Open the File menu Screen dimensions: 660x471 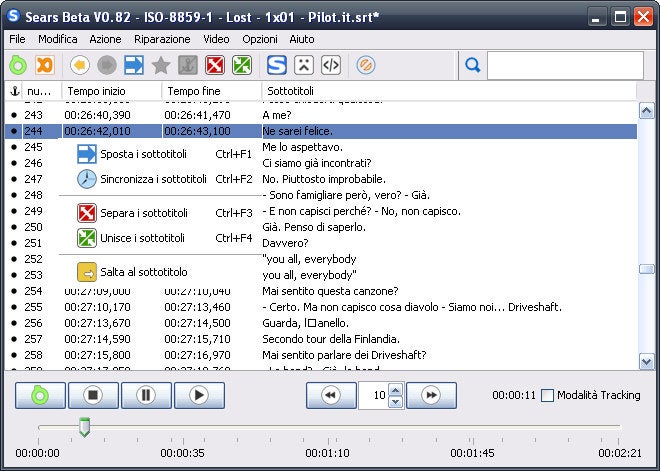pyautogui.click(x=17, y=39)
